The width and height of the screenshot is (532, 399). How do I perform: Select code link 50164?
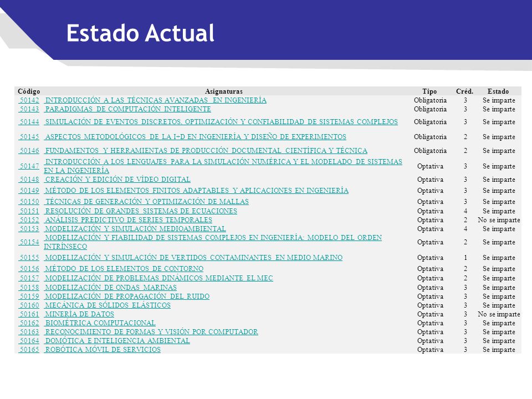(x=29, y=341)
